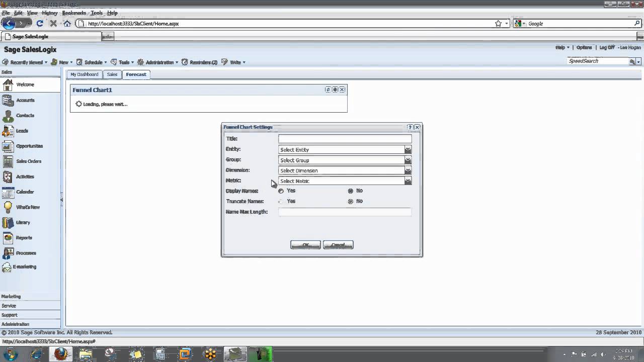
Task: Open the browser View menu
Action: tap(32, 13)
